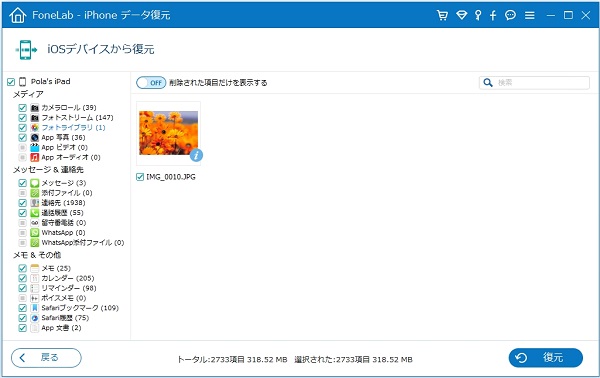Screen dimensions: 600x378
Task: Uncheck the フォトストリーム (147) checkbox
Action: 22,117
